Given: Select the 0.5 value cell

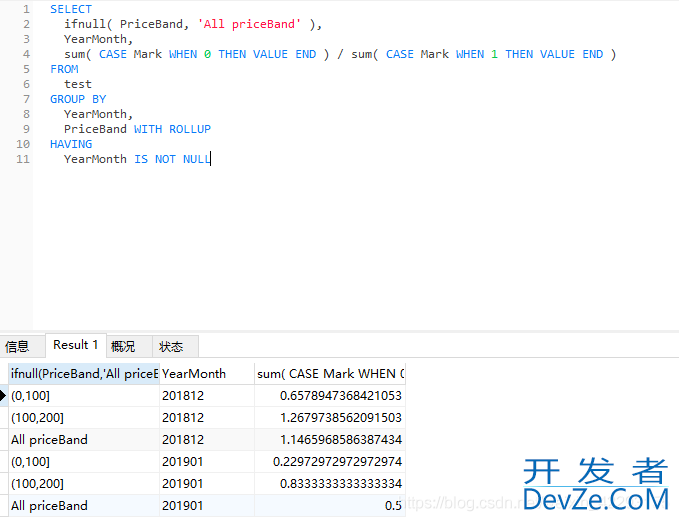Looking at the screenshot, I should tap(330, 505).
